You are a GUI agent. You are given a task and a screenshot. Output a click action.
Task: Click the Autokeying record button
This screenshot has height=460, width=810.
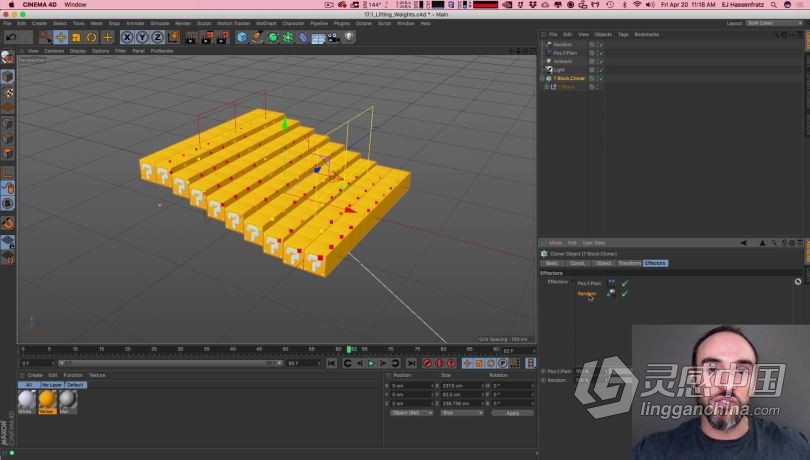439,363
